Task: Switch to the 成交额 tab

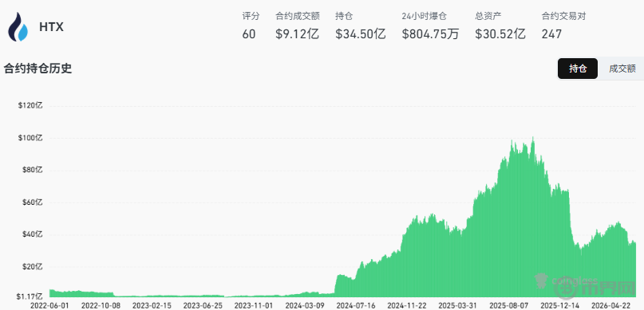Action: [622, 69]
